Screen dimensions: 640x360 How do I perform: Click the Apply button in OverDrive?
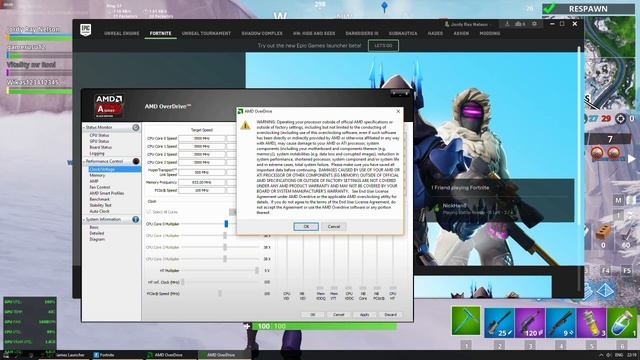[364, 315]
